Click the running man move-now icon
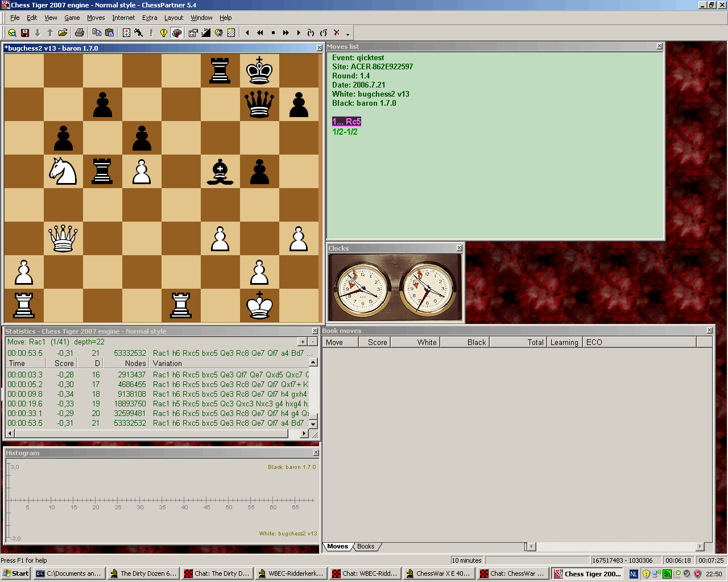This screenshot has width=728, height=582. [x=138, y=33]
